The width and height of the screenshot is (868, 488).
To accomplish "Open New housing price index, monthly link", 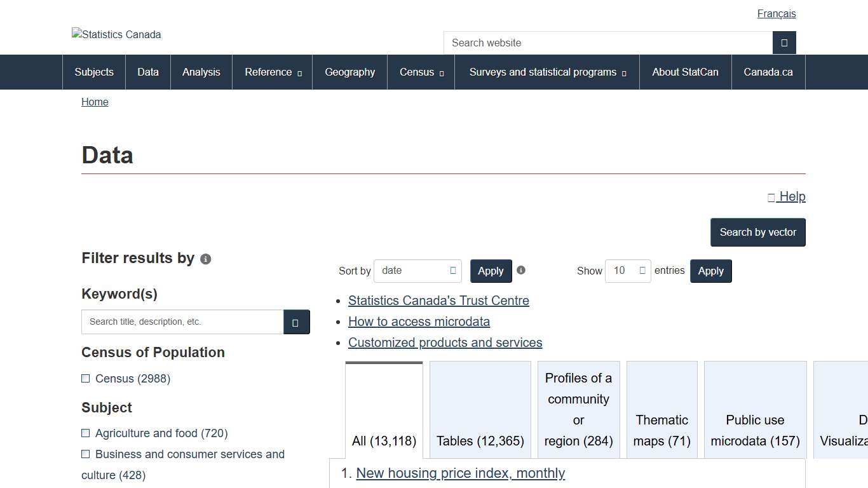I will [x=460, y=473].
